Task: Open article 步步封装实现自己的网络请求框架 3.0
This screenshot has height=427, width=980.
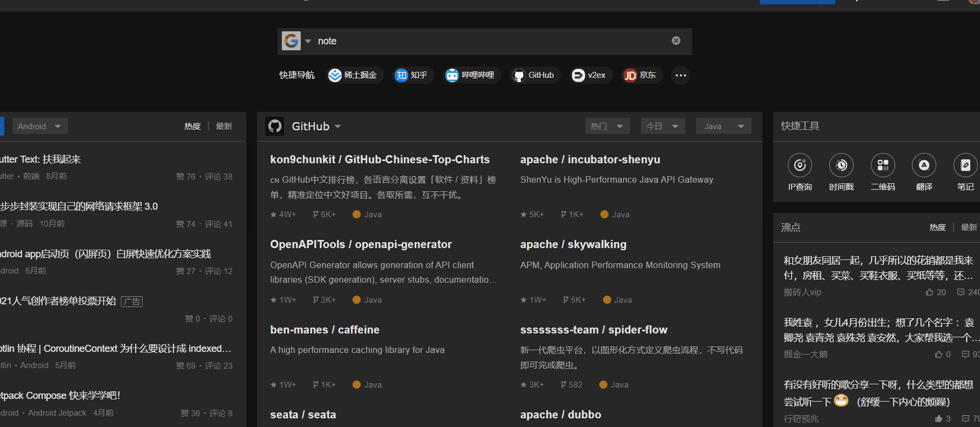Action: (x=79, y=206)
